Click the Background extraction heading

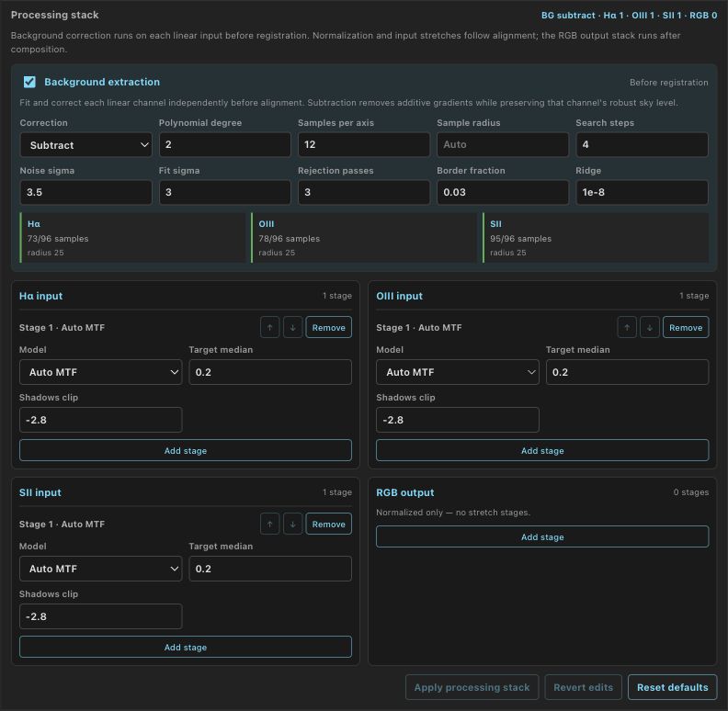point(102,82)
